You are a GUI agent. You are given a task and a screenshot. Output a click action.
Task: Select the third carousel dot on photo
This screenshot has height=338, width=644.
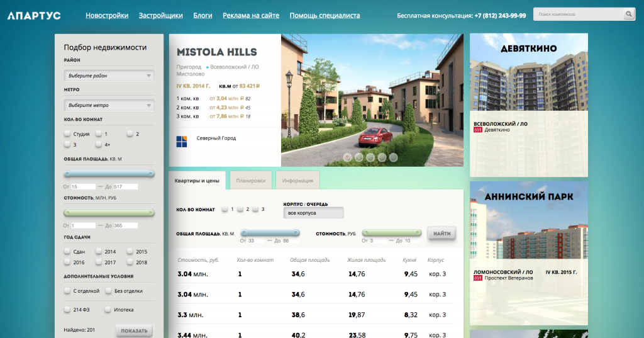[x=370, y=157]
